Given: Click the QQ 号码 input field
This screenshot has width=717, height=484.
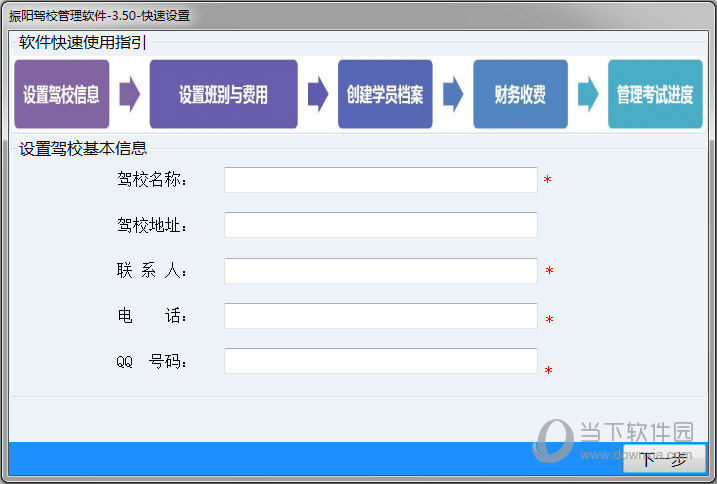Looking at the screenshot, I should pos(380,361).
